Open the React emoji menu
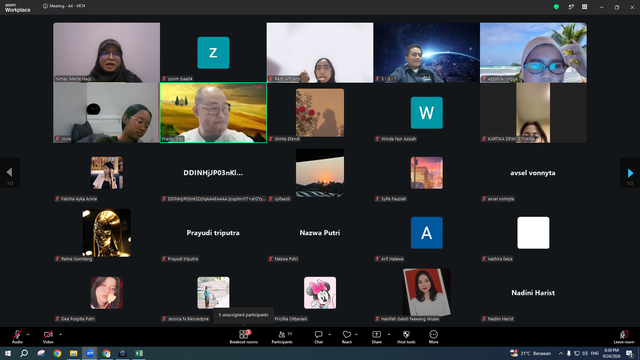640x360 pixels. [347, 337]
